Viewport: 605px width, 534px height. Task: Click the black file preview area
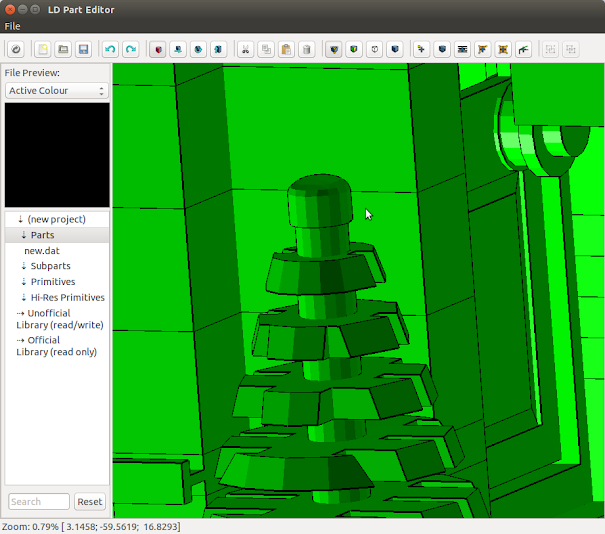pyautogui.click(x=57, y=154)
